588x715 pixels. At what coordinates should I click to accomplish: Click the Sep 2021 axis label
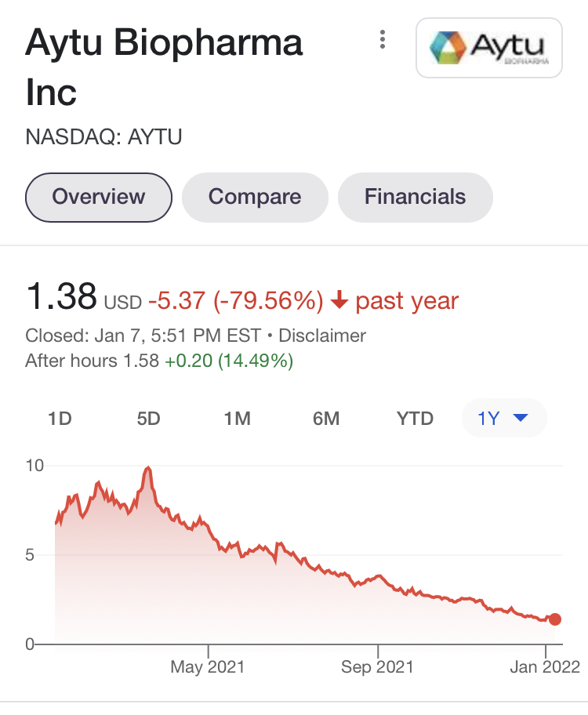(x=378, y=667)
